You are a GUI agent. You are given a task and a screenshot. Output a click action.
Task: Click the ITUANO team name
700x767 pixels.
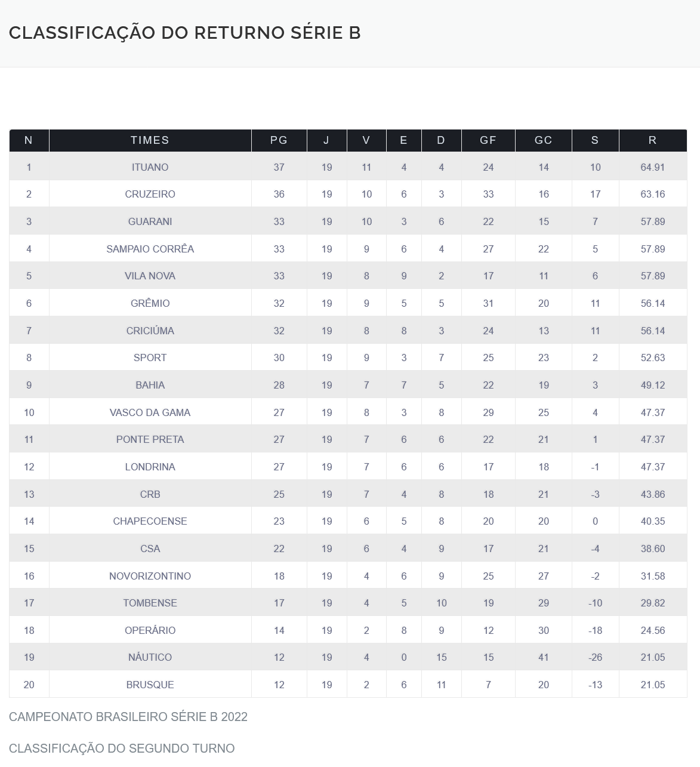coord(150,167)
